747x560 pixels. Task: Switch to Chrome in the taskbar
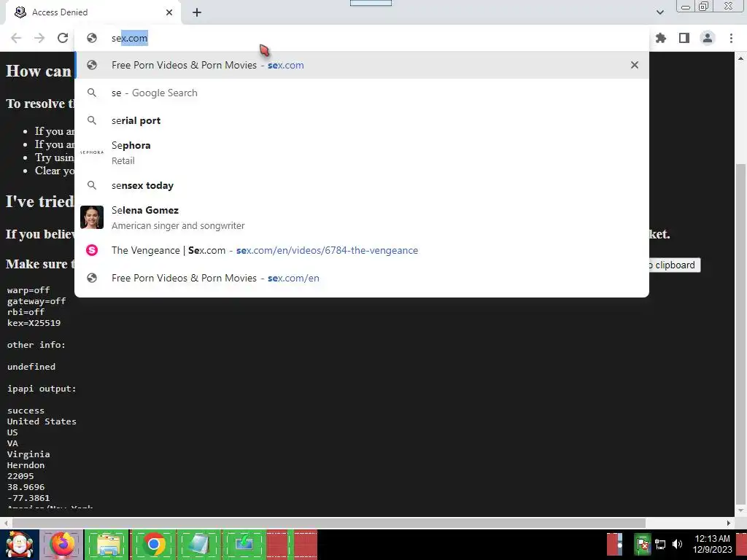pyautogui.click(x=153, y=544)
